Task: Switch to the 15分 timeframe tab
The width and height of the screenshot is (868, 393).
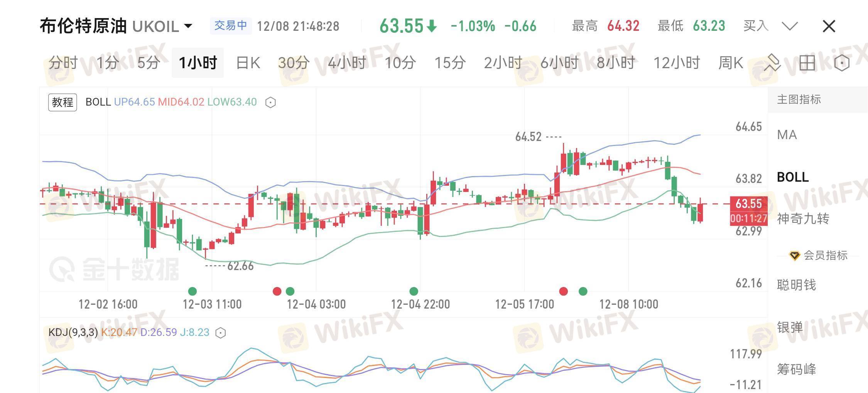Action: (x=450, y=62)
